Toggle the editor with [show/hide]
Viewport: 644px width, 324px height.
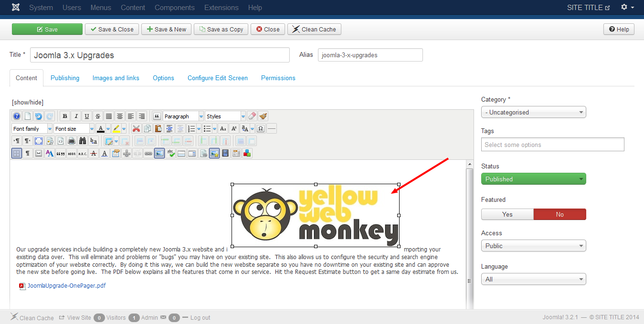(28, 102)
